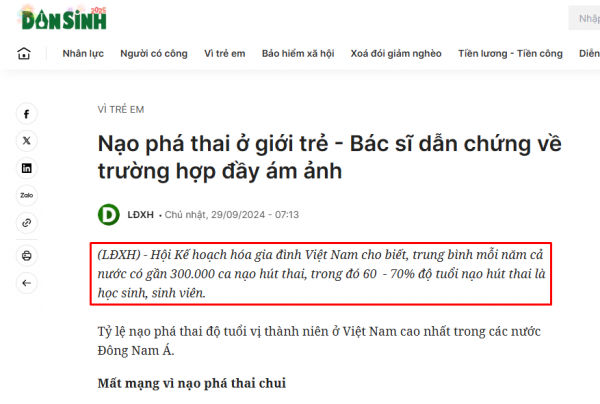Image resolution: width=600 pixels, height=404 pixels.
Task: Share article on Facebook
Action: (26, 114)
